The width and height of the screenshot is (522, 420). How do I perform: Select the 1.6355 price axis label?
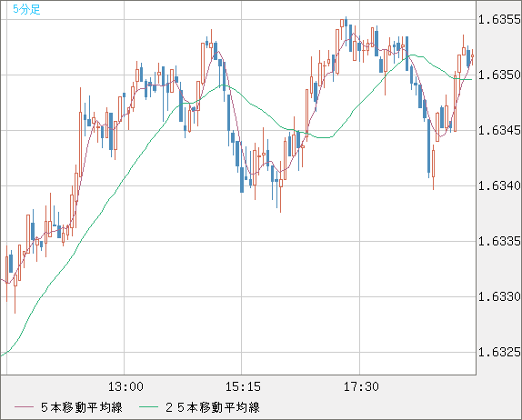coord(499,20)
